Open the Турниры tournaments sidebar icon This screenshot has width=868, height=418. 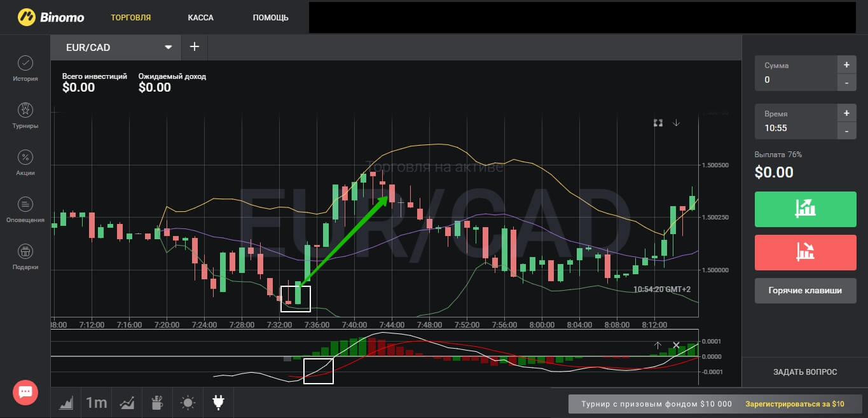point(25,111)
